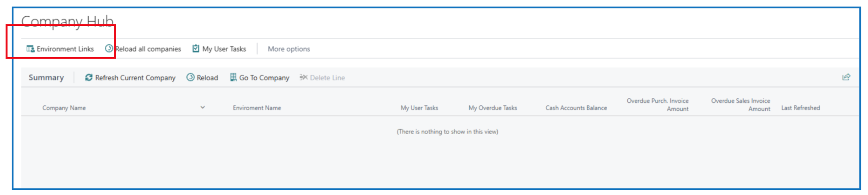Click the share icon in Summary bar
868x195 pixels.
click(846, 77)
